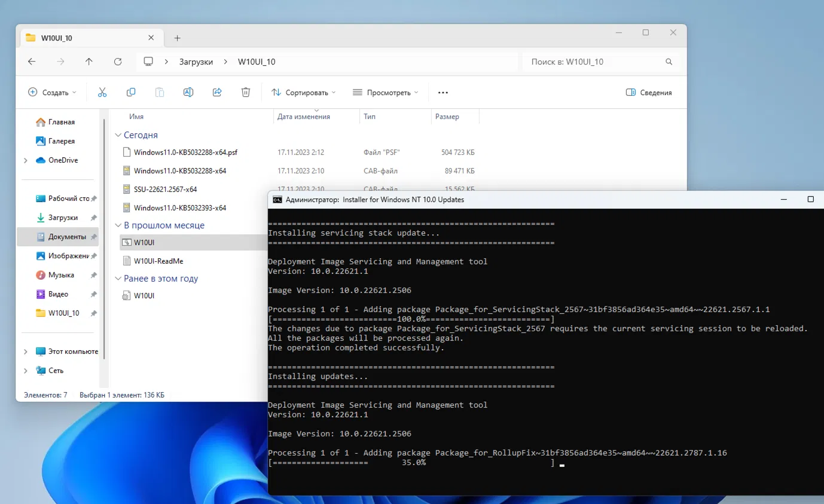
Task: Select W10UI under В прошлом месяце
Action: 144,242
